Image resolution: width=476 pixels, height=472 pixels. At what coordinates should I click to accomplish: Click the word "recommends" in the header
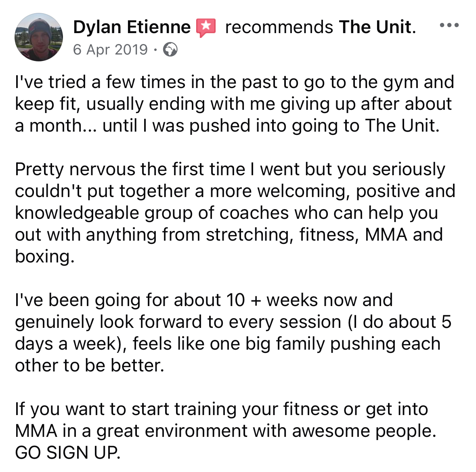[x=279, y=27]
